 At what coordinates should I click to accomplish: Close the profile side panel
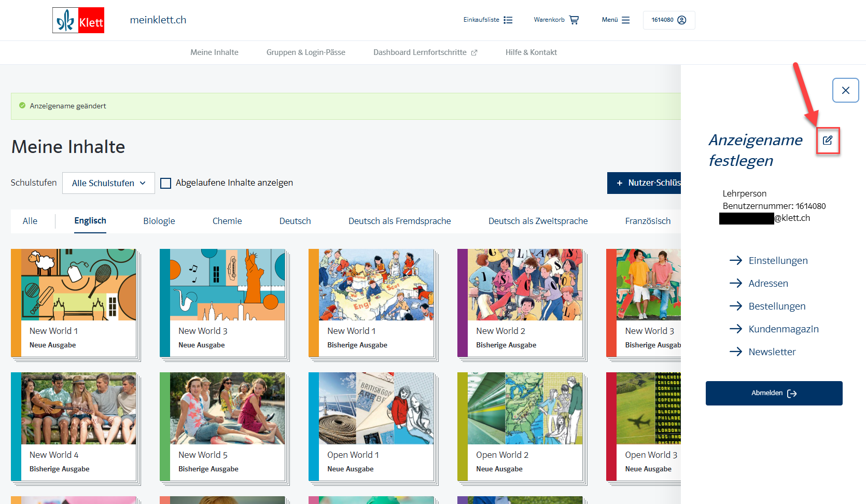(x=845, y=90)
